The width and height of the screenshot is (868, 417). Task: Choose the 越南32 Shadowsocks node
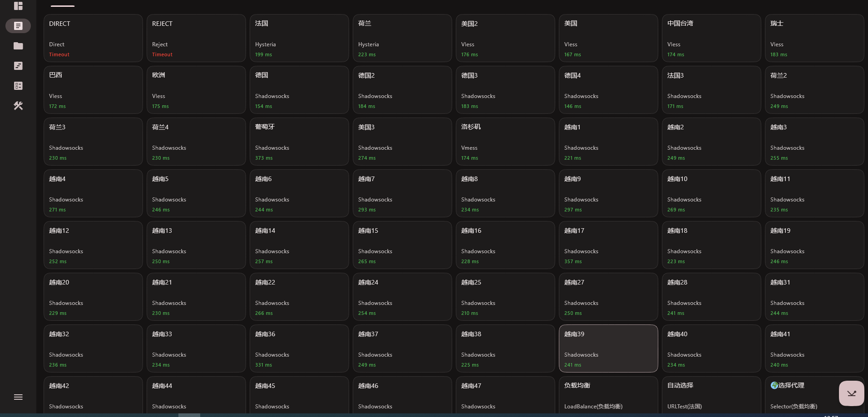click(x=93, y=348)
